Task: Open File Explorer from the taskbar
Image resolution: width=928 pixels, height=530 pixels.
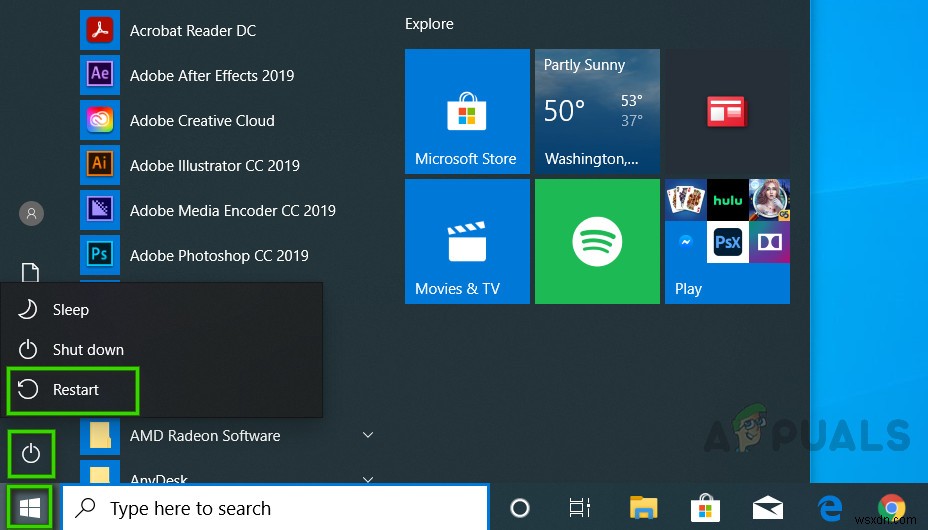Action: tap(643, 508)
